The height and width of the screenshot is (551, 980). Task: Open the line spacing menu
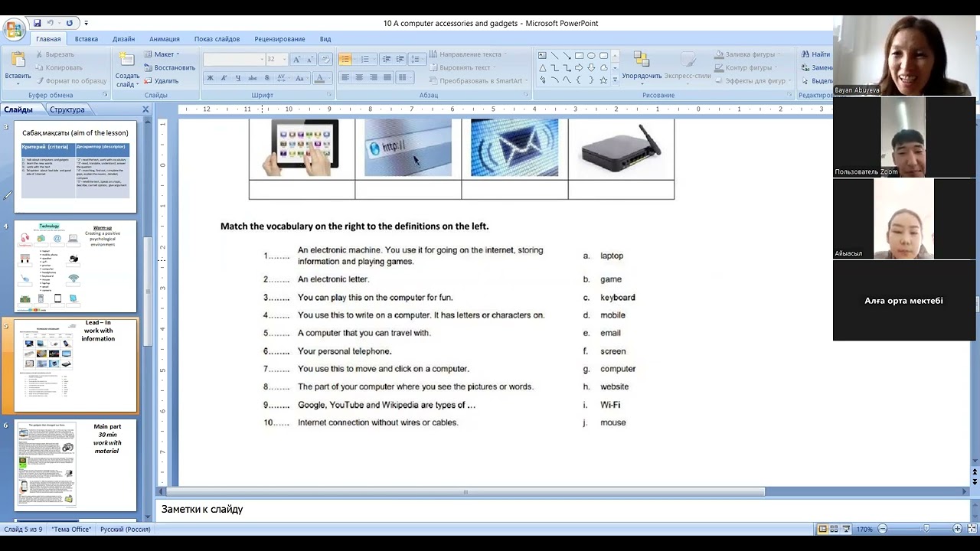click(416, 59)
